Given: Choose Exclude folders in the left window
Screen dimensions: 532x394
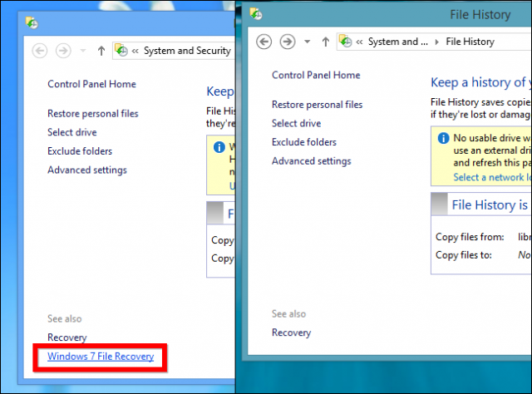Looking at the screenshot, I should click(x=80, y=151).
